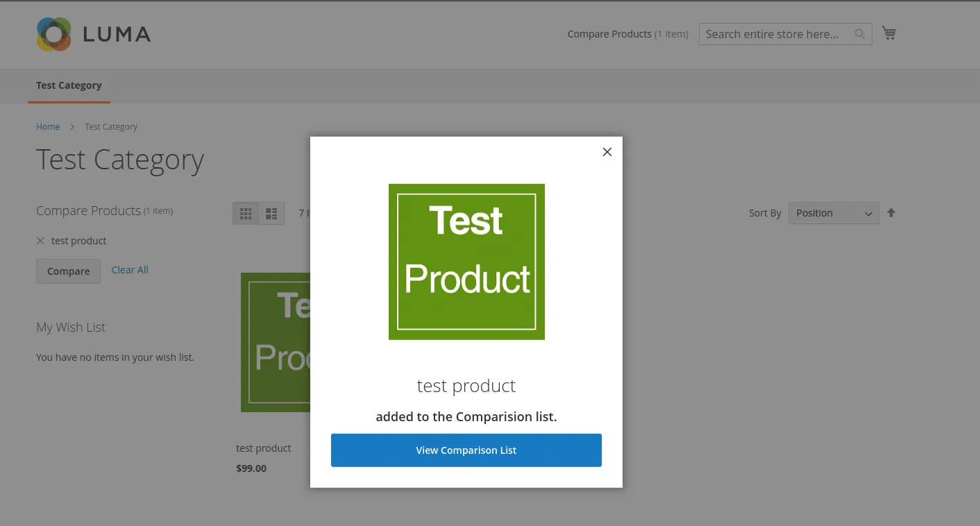The image size is (980, 526).
Task: Toggle descending sort direction arrow
Action: coord(891,213)
